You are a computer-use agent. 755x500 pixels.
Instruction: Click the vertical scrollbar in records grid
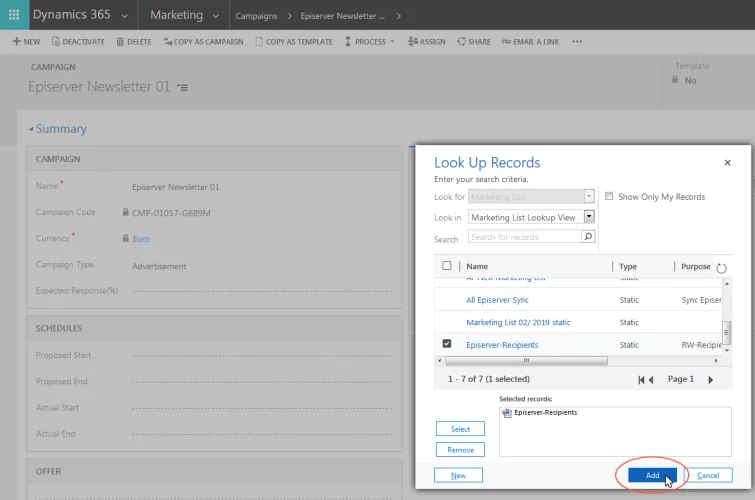(x=727, y=332)
